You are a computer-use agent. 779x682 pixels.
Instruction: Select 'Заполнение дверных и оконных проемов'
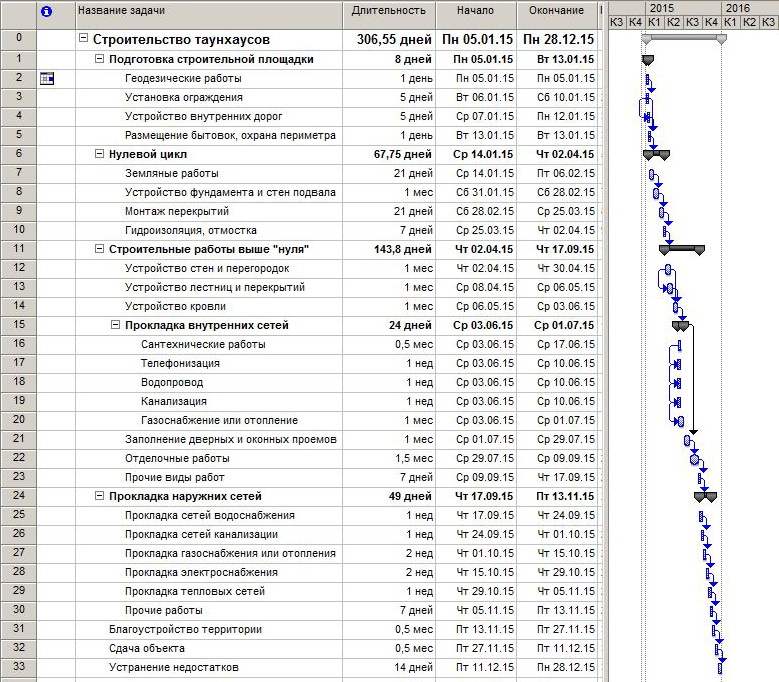tap(231, 439)
